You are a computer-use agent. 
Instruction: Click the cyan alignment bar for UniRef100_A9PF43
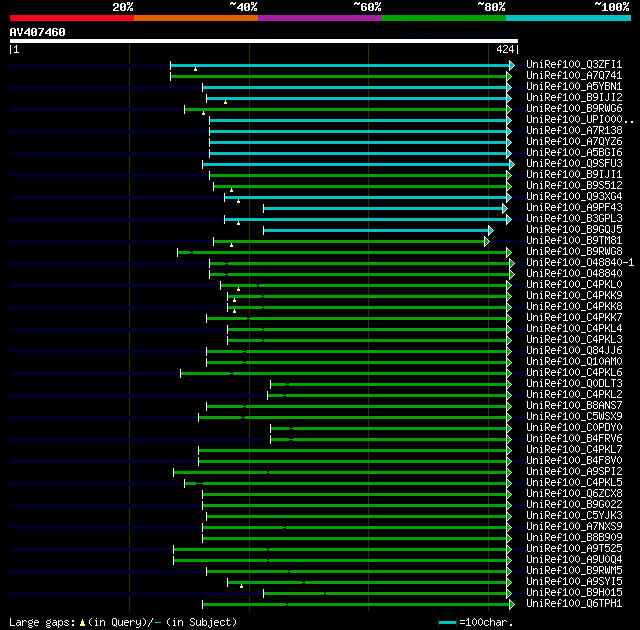pos(385,209)
